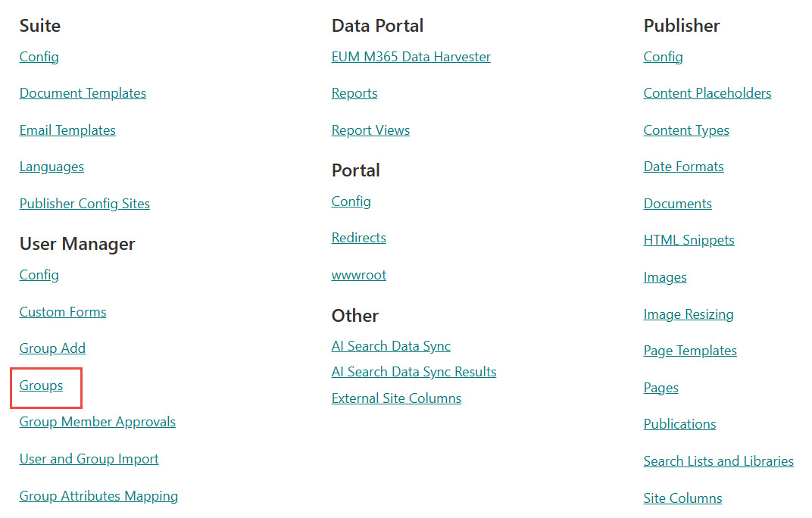The height and width of the screenshot is (518, 812).
Task: Select HTML Snippets link
Action: pos(689,240)
